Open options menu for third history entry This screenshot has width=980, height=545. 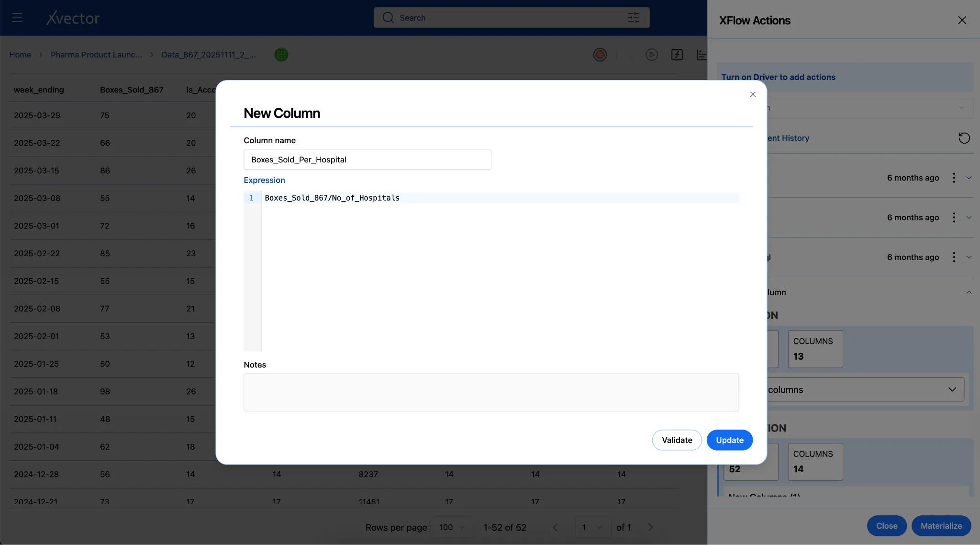coord(954,257)
